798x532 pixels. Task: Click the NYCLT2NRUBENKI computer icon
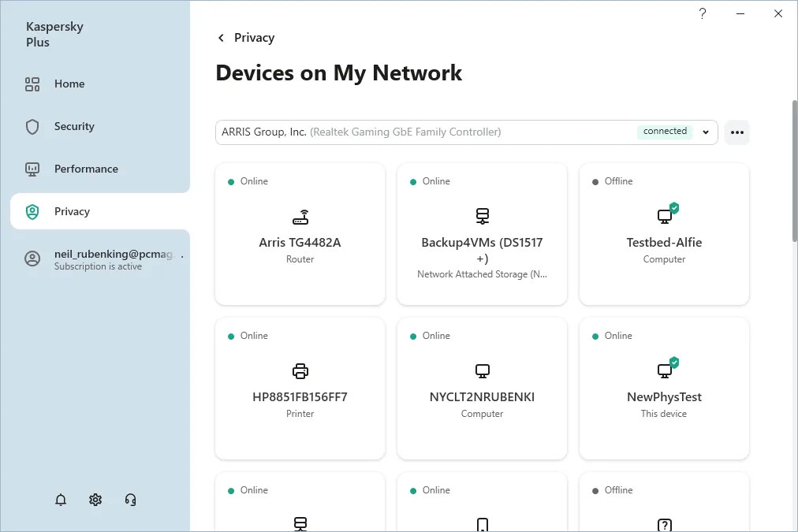[x=483, y=371]
